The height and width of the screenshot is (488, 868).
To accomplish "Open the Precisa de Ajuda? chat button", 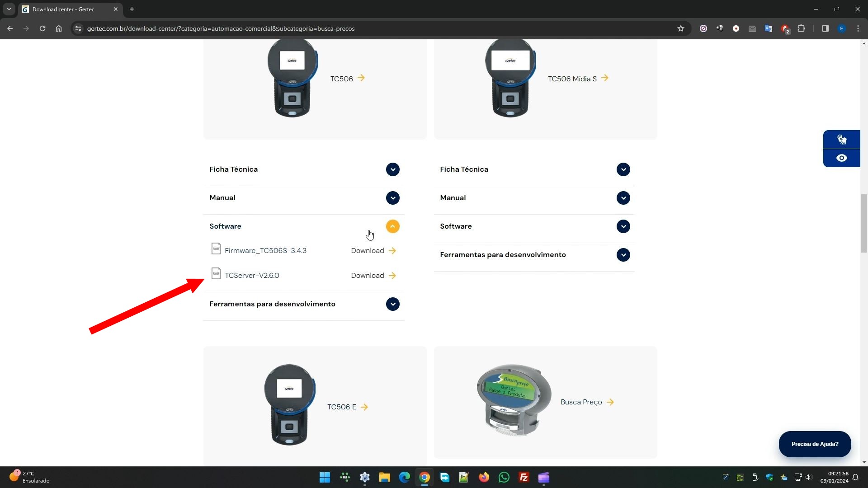I will [x=815, y=444].
